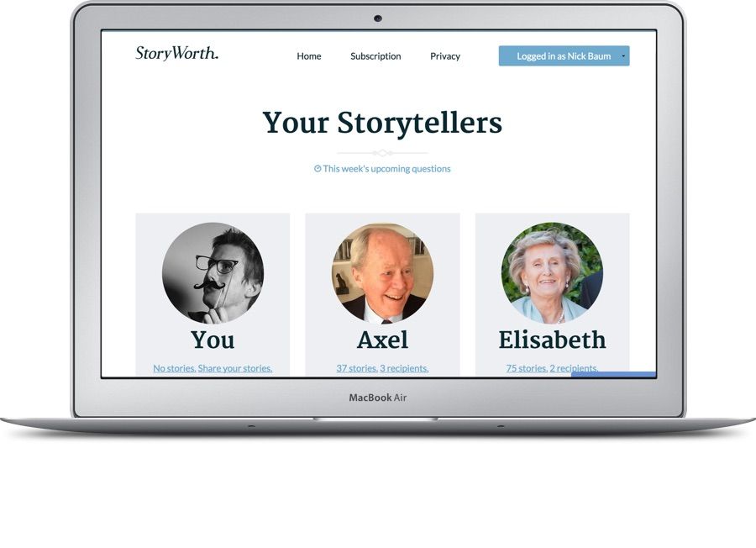Click the Your Storytellers heading
This screenshot has height=548, width=756.
382,122
